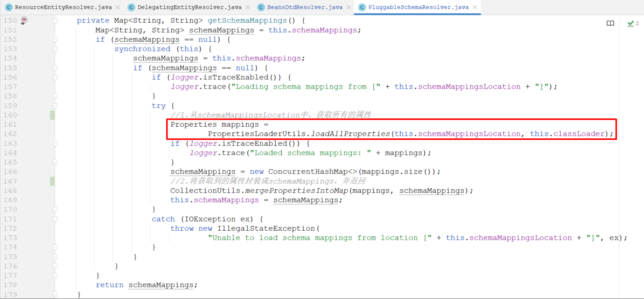The image size is (644, 299).
Task: Close the DelegatingEntityResolver.java tab
Action: 248,7
